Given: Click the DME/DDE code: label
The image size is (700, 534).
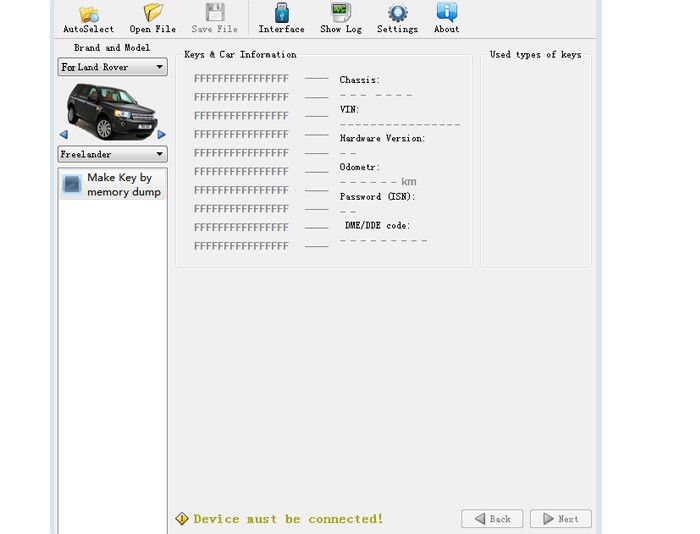Looking at the screenshot, I should (377, 225).
